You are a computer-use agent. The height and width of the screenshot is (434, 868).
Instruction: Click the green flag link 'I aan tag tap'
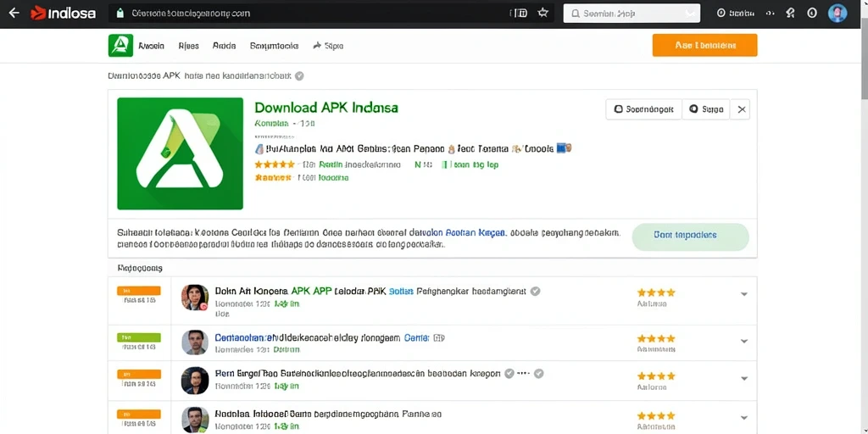click(x=470, y=164)
